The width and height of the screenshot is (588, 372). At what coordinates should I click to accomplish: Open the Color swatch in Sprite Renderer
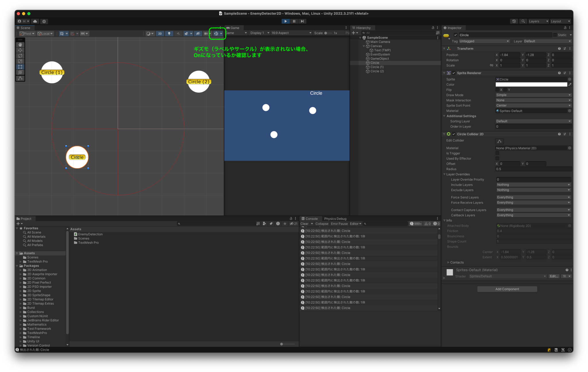tap(531, 84)
